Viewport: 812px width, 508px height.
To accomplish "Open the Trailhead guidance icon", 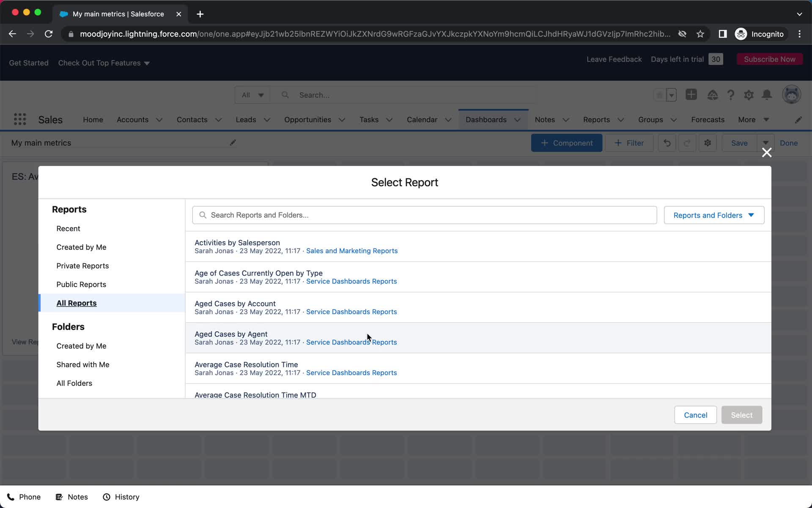I will (x=713, y=95).
